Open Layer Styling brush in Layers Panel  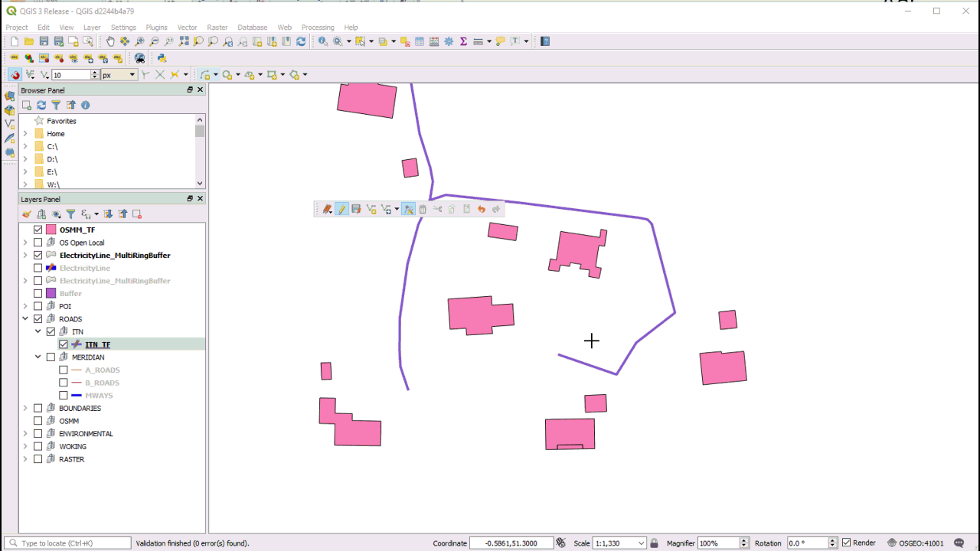coord(27,214)
